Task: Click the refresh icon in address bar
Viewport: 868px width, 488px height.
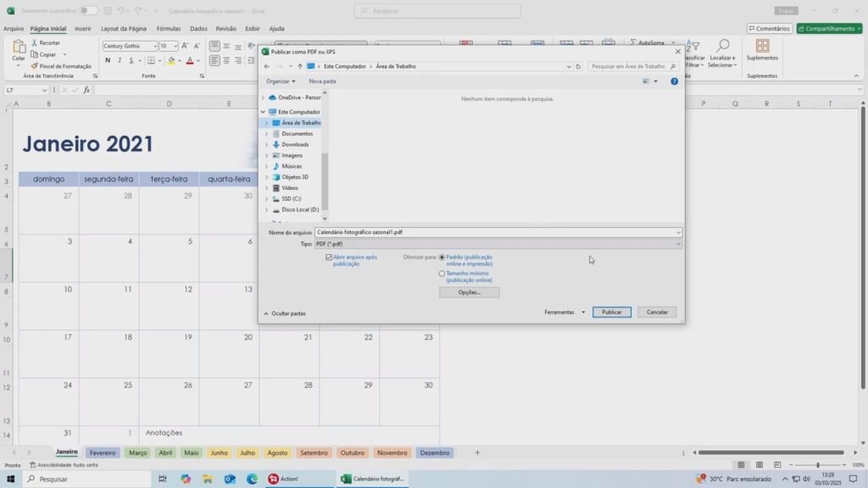Action: click(x=578, y=66)
